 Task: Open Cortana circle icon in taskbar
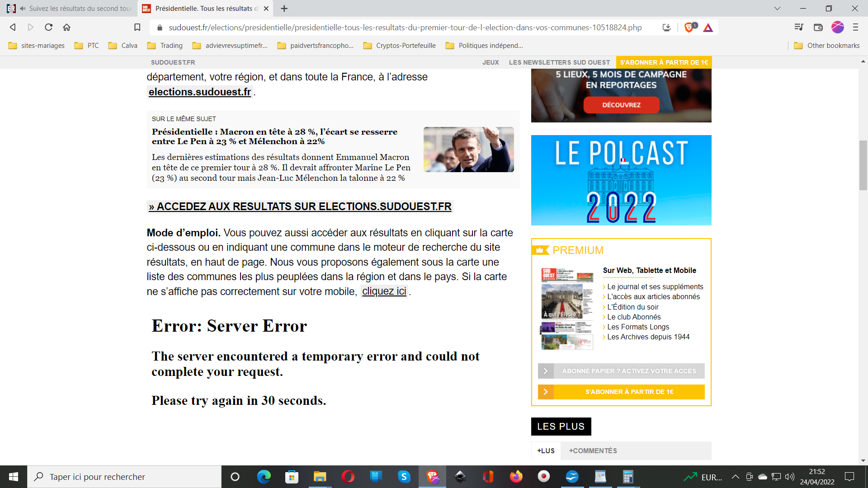(235, 477)
